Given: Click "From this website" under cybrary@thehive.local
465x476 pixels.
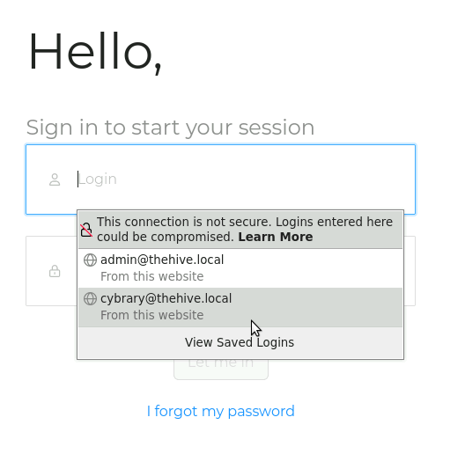Looking at the screenshot, I should tap(152, 315).
